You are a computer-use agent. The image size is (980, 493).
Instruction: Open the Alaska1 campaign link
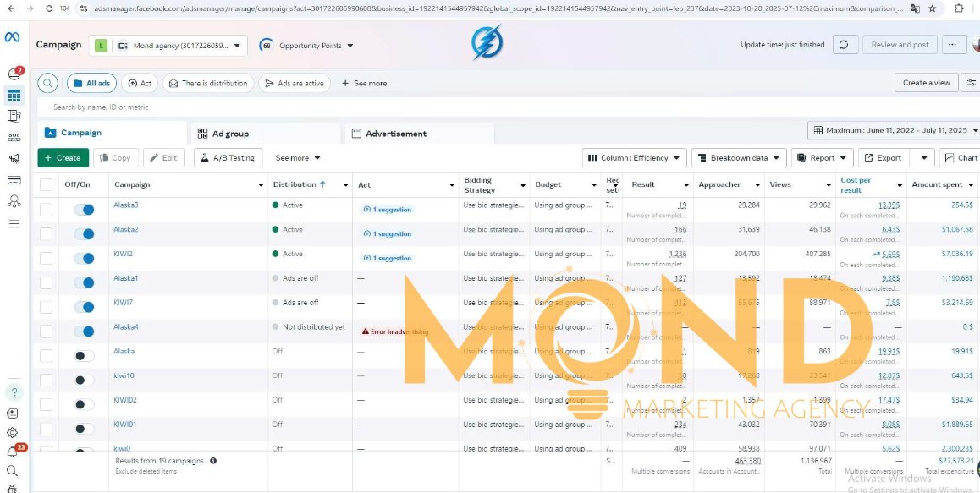point(125,278)
